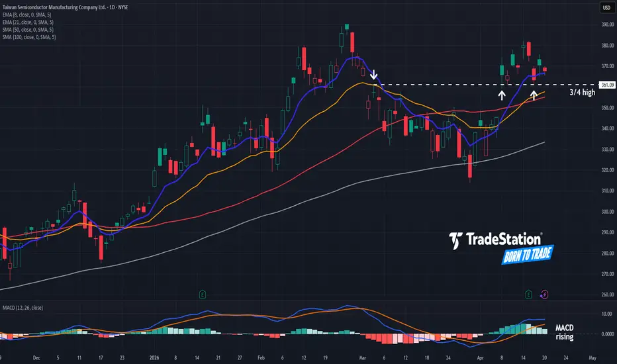Click the May date label
The image size is (617, 364).
593,357
